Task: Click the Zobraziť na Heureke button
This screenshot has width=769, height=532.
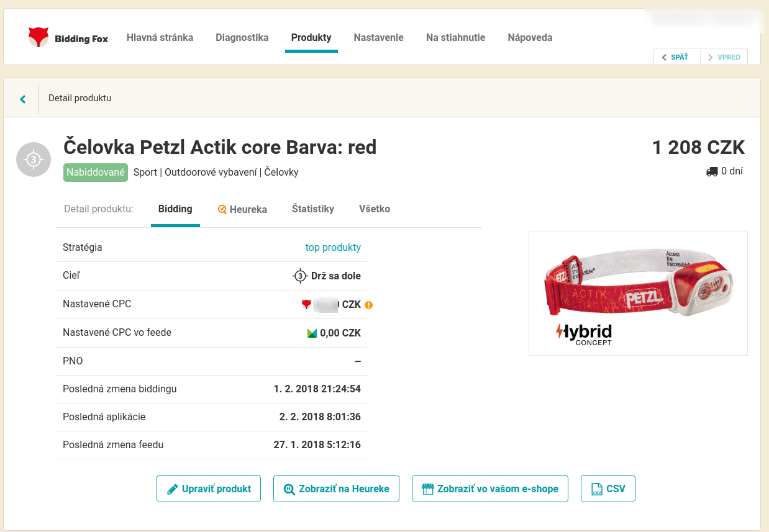Action: tap(336, 489)
